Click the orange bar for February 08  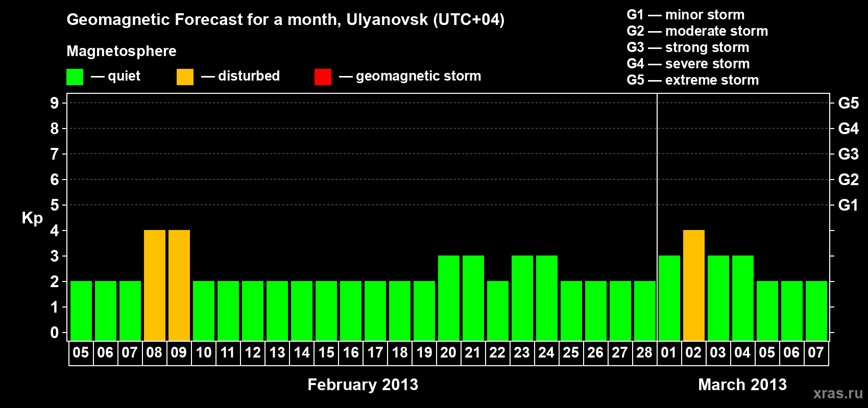pos(155,285)
